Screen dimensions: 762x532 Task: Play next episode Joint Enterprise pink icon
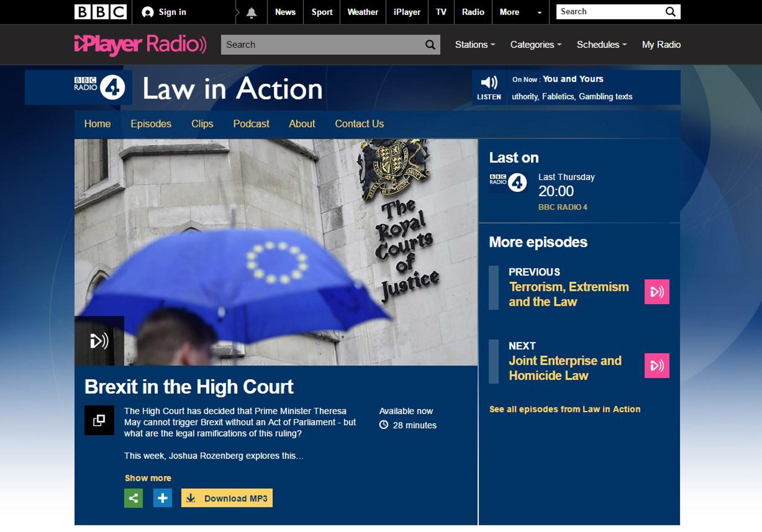[657, 366]
